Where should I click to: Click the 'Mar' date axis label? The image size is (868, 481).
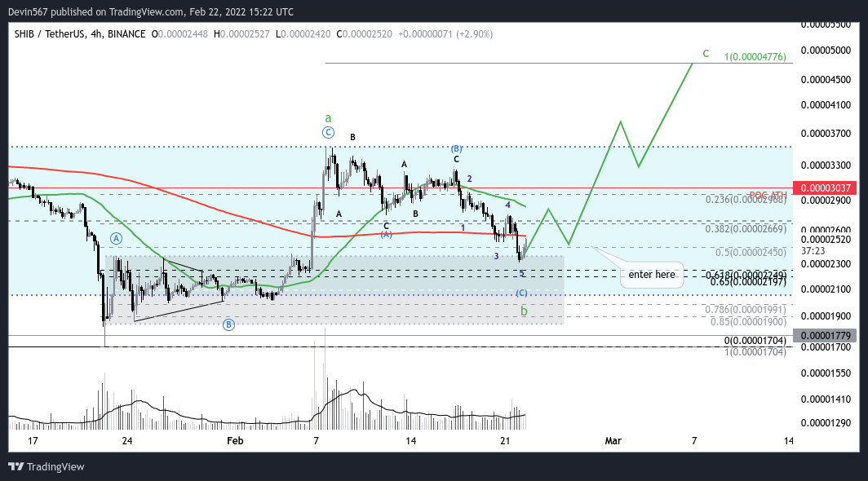click(613, 440)
